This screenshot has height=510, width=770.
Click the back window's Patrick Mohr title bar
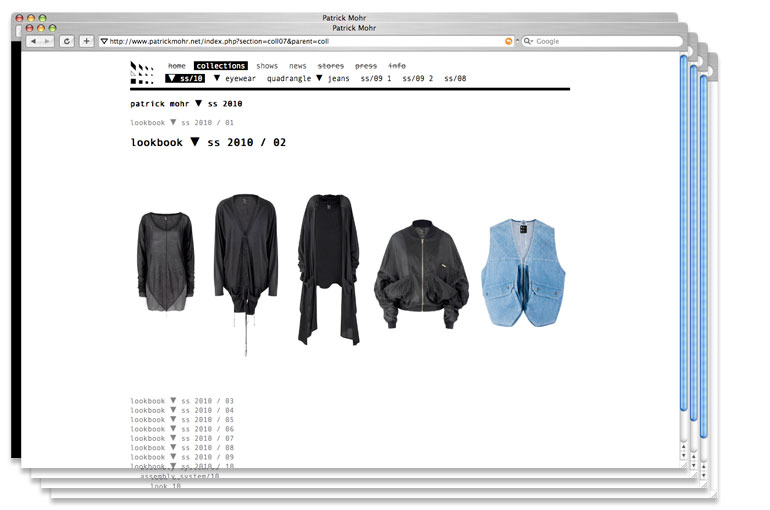(344, 18)
